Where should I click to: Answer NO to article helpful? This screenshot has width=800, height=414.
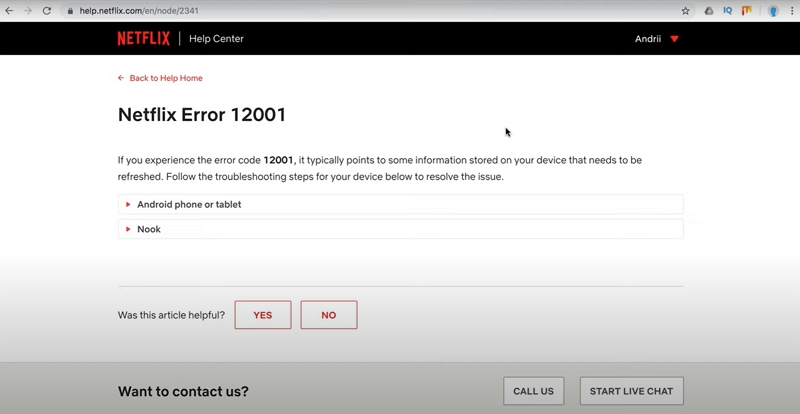coord(329,315)
